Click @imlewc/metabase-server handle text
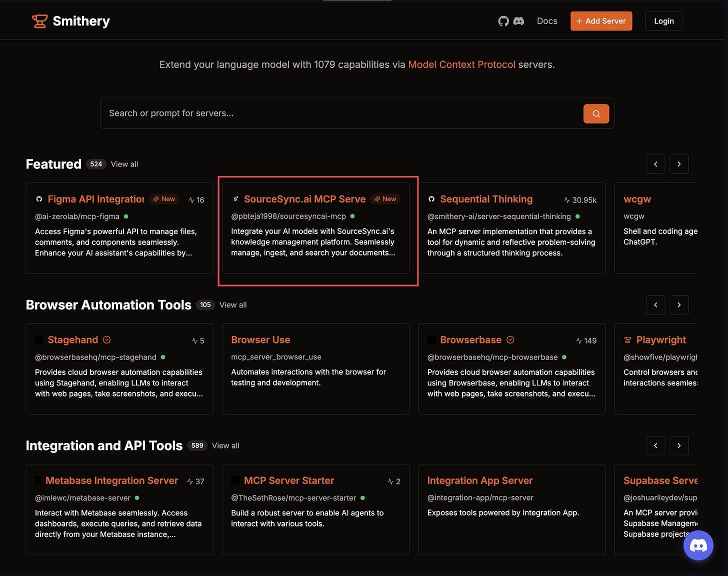 [x=82, y=498]
